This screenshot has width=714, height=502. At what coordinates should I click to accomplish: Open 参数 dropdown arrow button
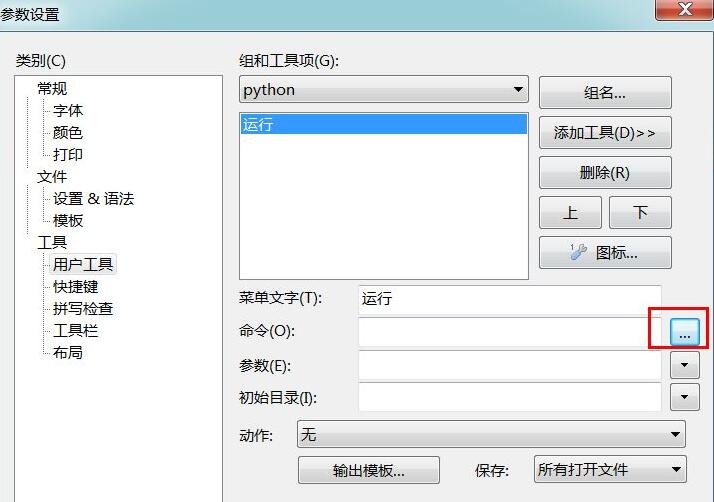pyautogui.click(x=684, y=365)
